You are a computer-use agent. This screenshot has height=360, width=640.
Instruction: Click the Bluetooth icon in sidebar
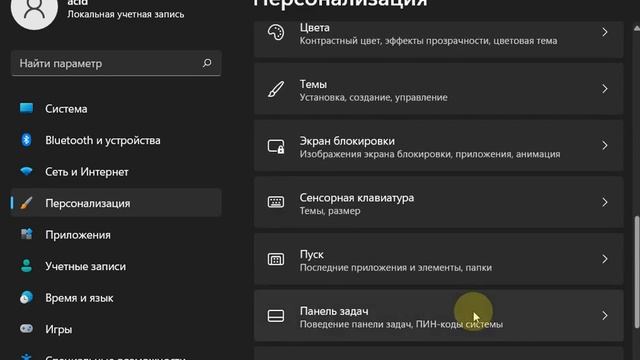(x=27, y=140)
